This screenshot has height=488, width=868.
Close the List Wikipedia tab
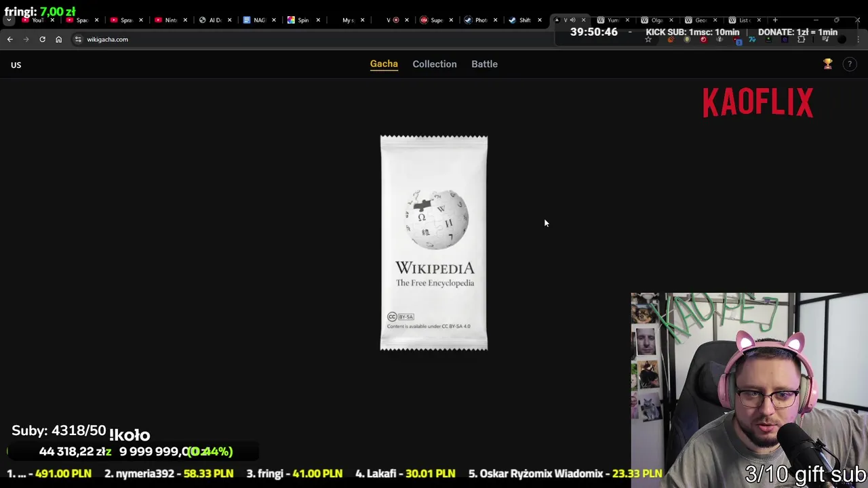[x=759, y=20]
